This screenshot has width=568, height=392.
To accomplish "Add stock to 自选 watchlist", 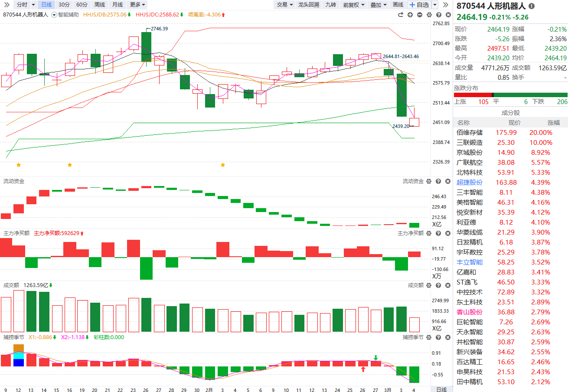I will [419, 5].
